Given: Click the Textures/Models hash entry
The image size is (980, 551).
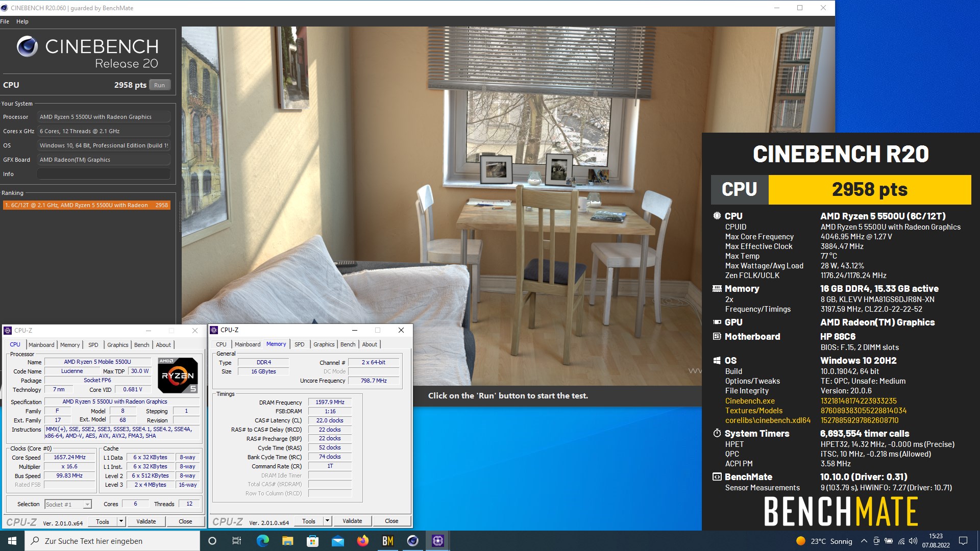Looking at the screenshot, I should [754, 411].
